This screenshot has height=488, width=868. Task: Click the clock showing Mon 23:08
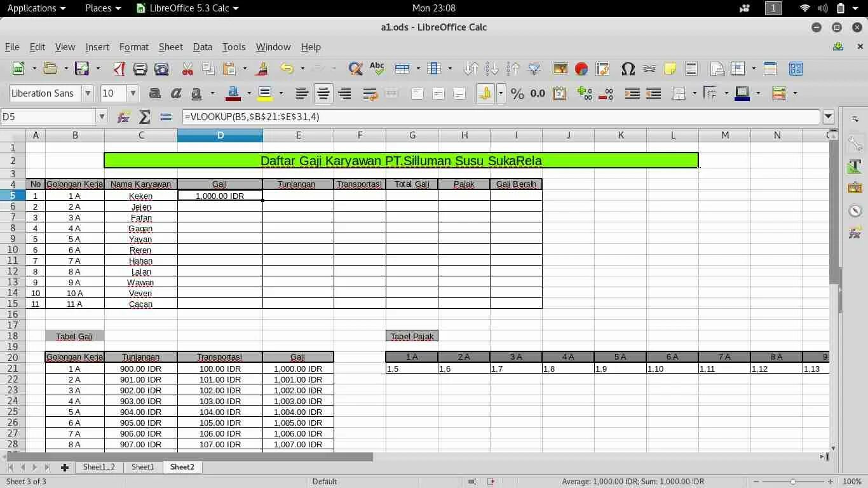tap(434, 8)
